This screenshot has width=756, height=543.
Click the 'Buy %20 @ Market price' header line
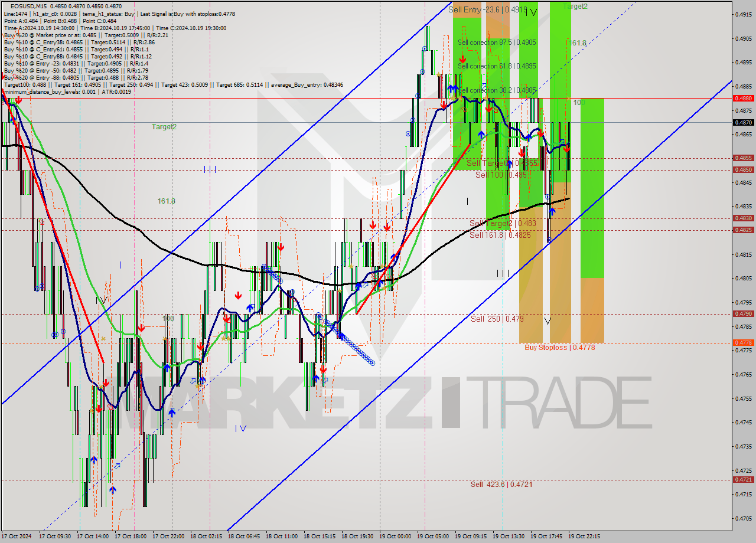[x=86, y=35]
